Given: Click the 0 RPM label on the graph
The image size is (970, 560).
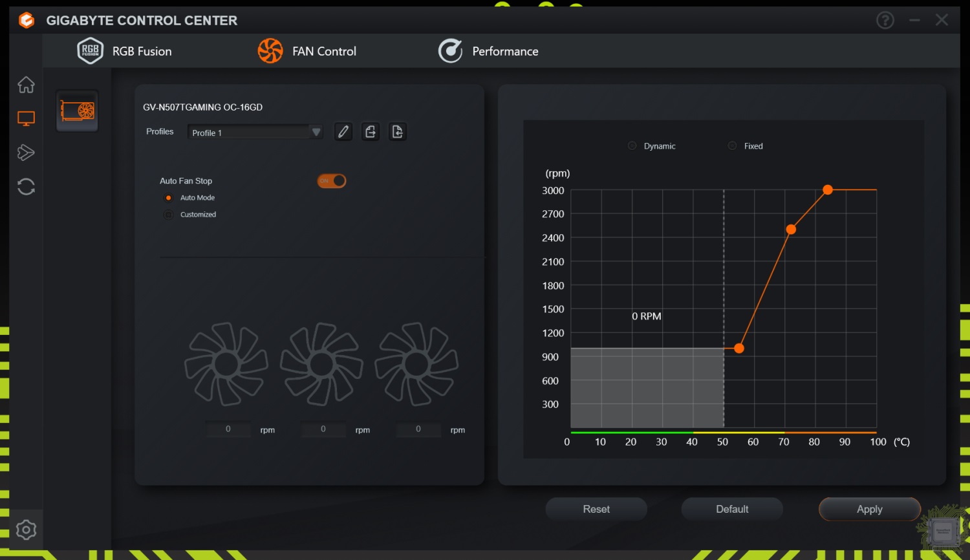Looking at the screenshot, I should click(x=647, y=316).
